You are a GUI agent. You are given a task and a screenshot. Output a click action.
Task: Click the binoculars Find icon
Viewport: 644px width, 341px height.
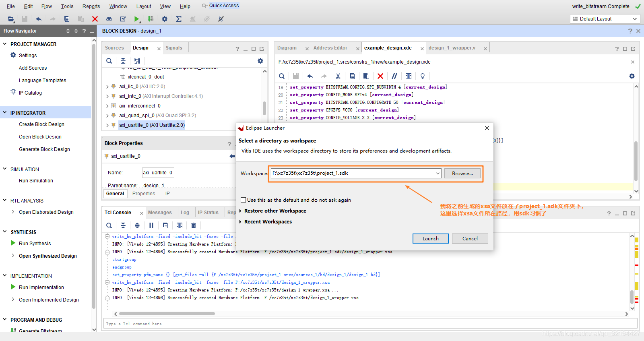pos(109,19)
